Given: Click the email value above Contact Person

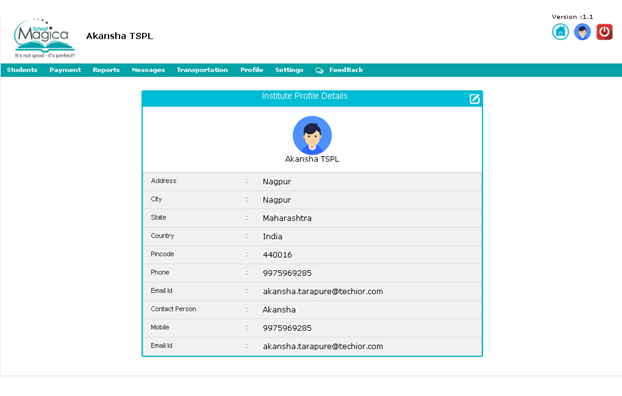Looking at the screenshot, I should (323, 291).
